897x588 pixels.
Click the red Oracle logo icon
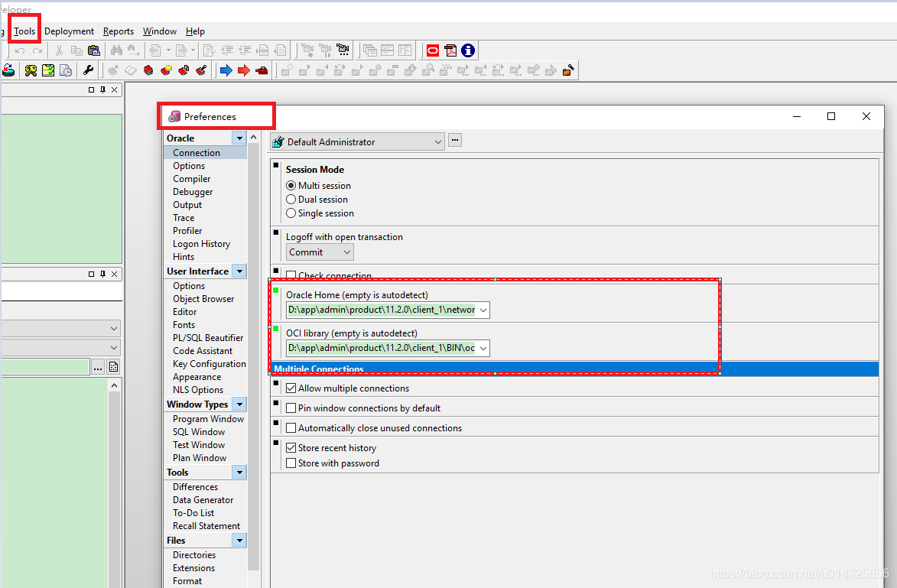pyautogui.click(x=433, y=50)
